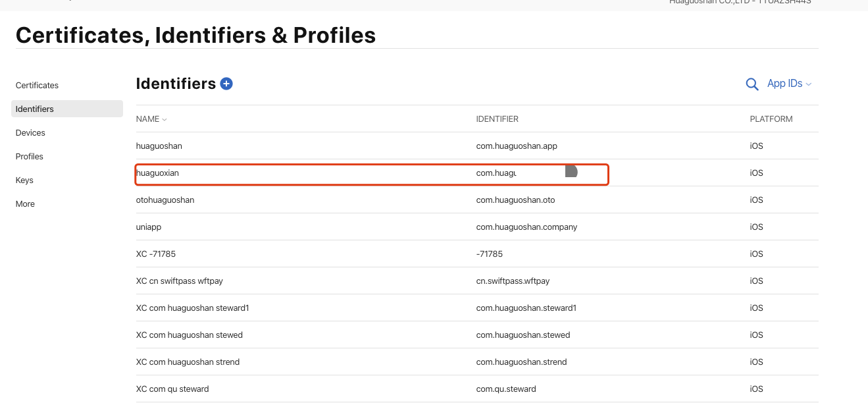Open More in sidebar

pyautogui.click(x=25, y=203)
